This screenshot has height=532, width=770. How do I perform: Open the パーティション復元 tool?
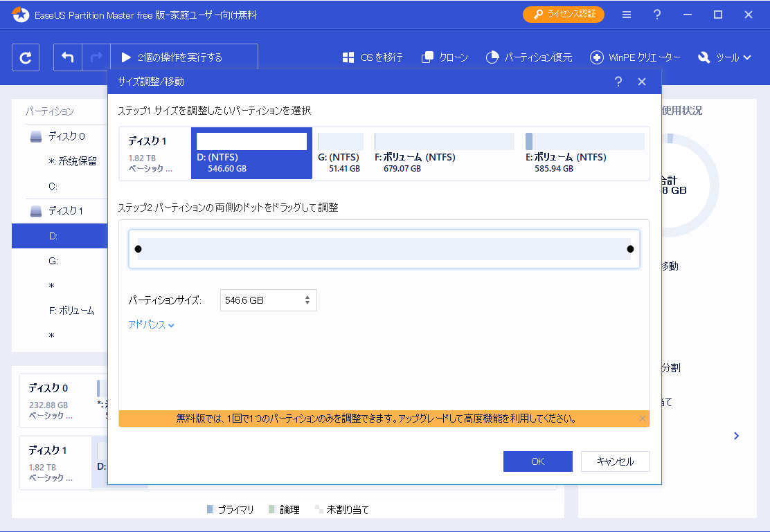click(x=529, y=57)
